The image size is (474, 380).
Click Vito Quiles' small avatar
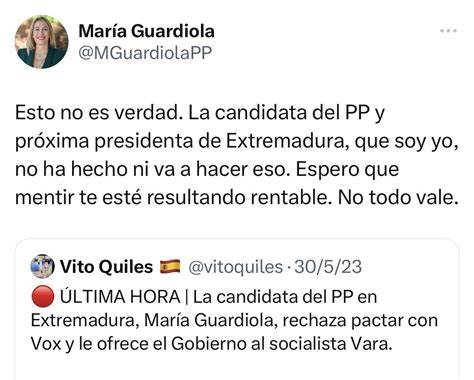(x=42, y=266)
